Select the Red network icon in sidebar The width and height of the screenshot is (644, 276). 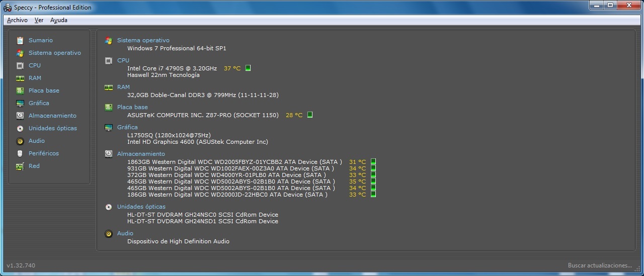pyautogui.click(x=20, y=166)
